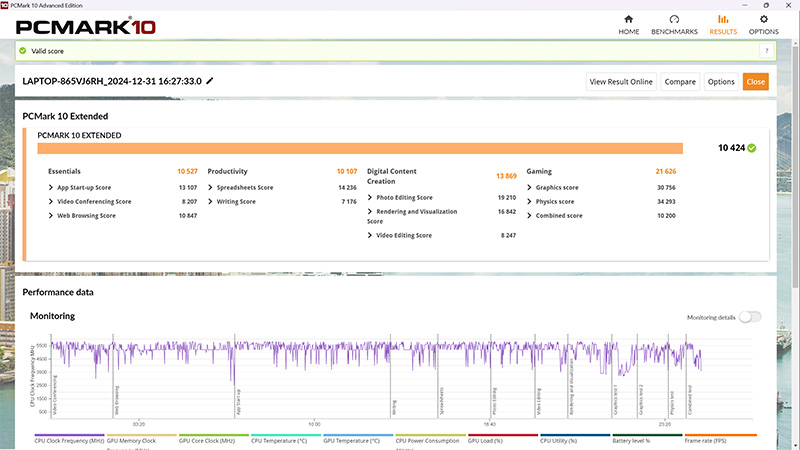Screen dimensions: 800x450
Task: Open the Benchmarks gauge icon
Action: point(674,19)
